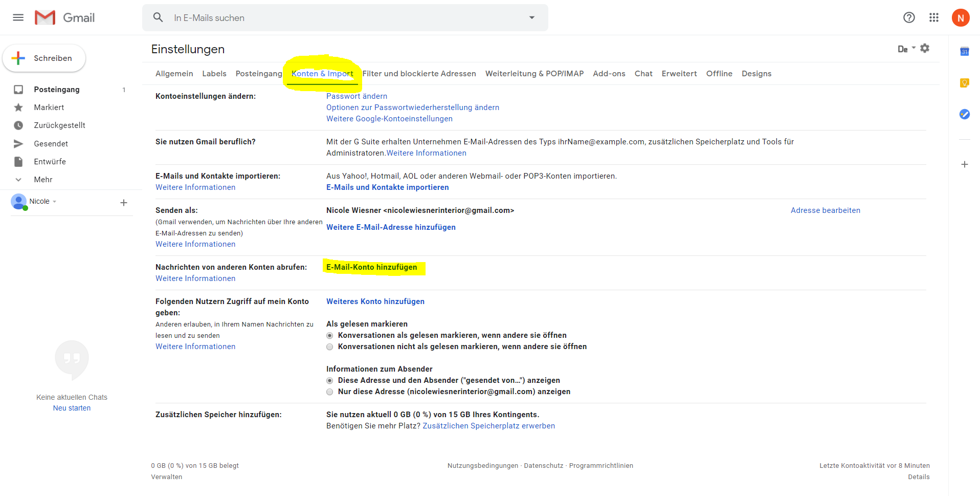Click the plus icon to get add-ons
This screenshot has width=980, height=496.
[x=965, y=164]
